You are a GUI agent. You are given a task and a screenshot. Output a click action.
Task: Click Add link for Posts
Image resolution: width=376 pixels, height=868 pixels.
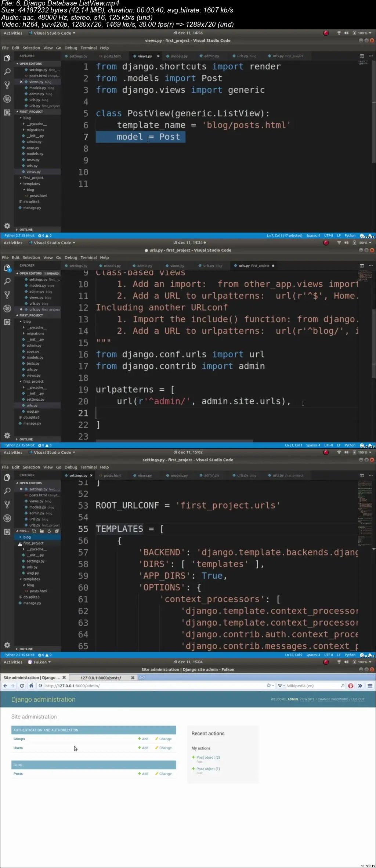(x=143, y=774)
